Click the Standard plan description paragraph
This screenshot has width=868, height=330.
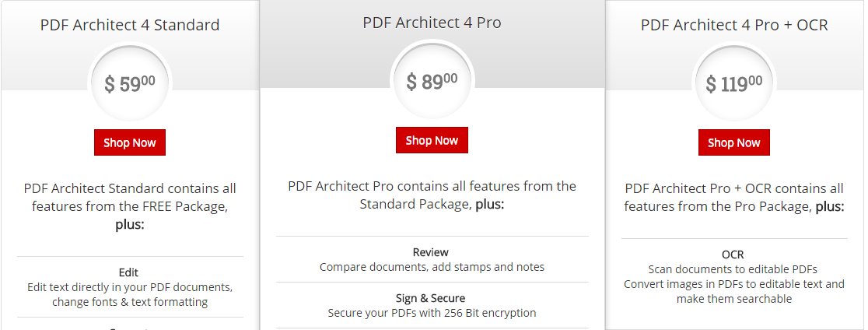(x=130, y=206)
